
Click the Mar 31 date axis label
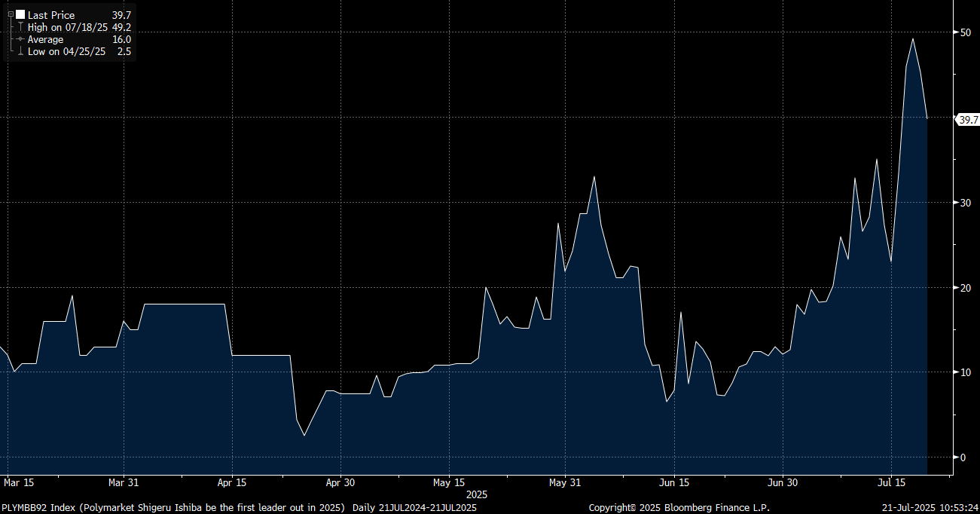[x=124, y=482]
